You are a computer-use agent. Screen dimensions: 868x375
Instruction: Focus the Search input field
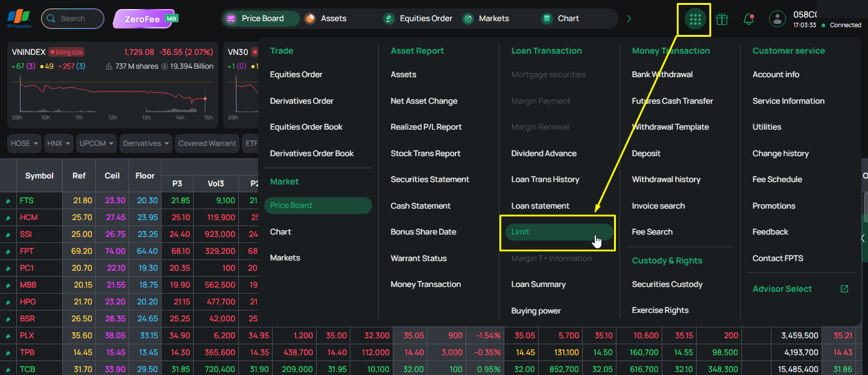point(72,19)
